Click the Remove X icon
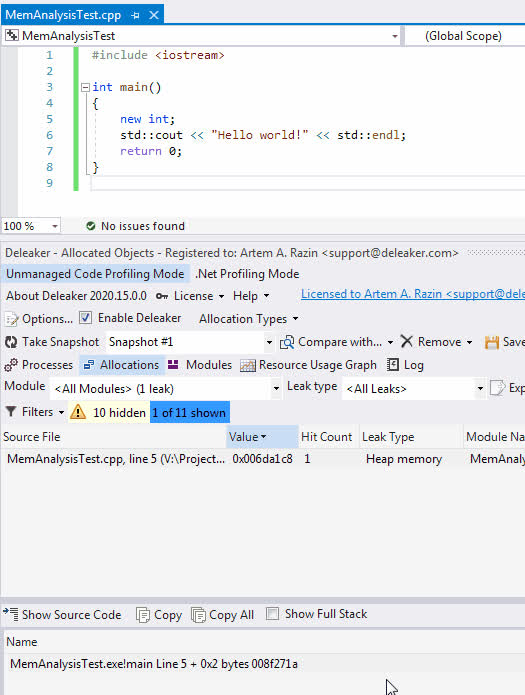This screenshot has height=695, width=525. click(407, 341)
